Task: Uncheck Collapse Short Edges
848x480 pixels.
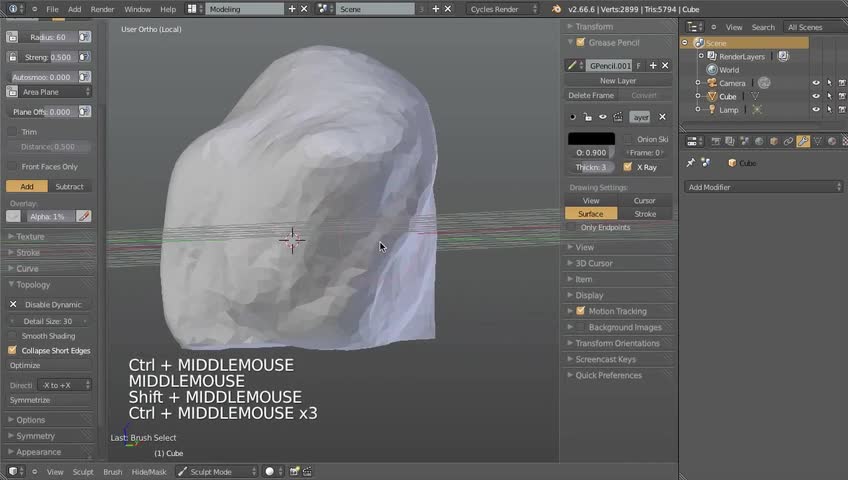Action: coord(13,351)
